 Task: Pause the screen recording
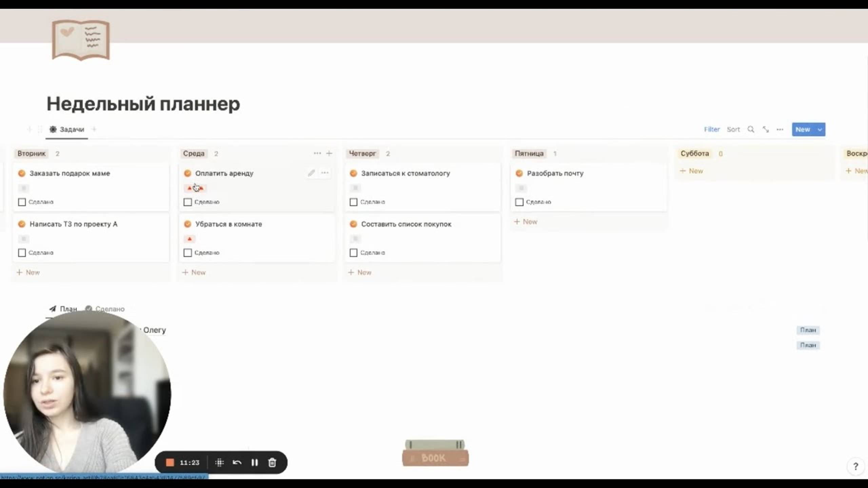(x=255, y=463)
